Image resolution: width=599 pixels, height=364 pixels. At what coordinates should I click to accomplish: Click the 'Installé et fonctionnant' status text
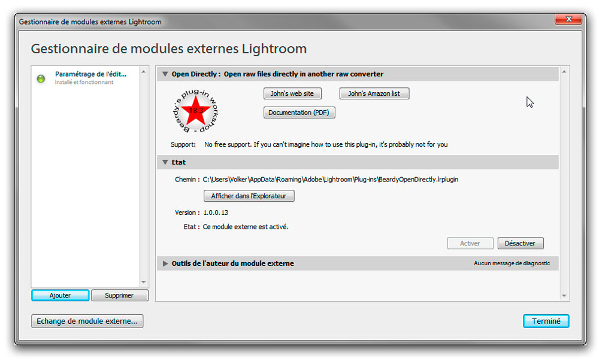(x=84, y=82)
